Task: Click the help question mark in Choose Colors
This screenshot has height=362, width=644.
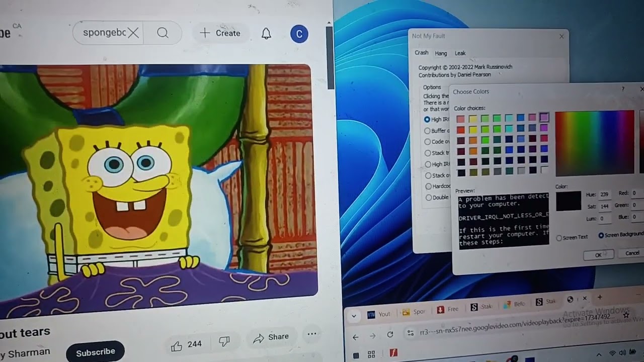Action: click(623, 89)
